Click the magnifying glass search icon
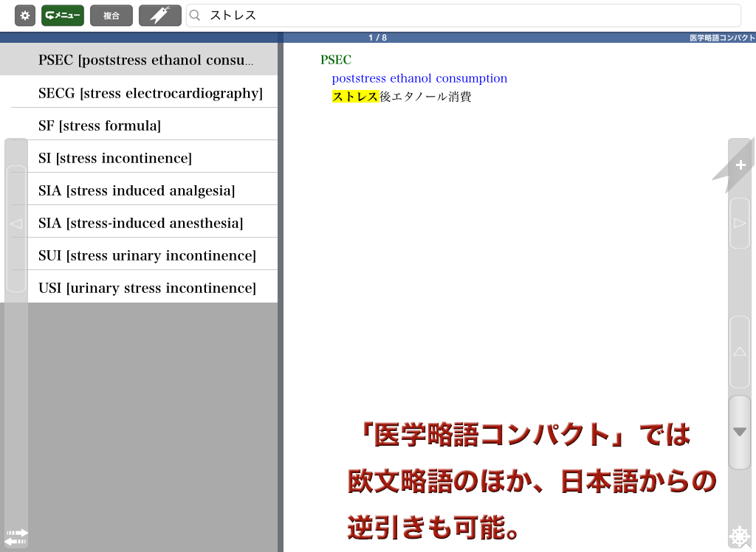The image size is (756, 552). [196, 15]
